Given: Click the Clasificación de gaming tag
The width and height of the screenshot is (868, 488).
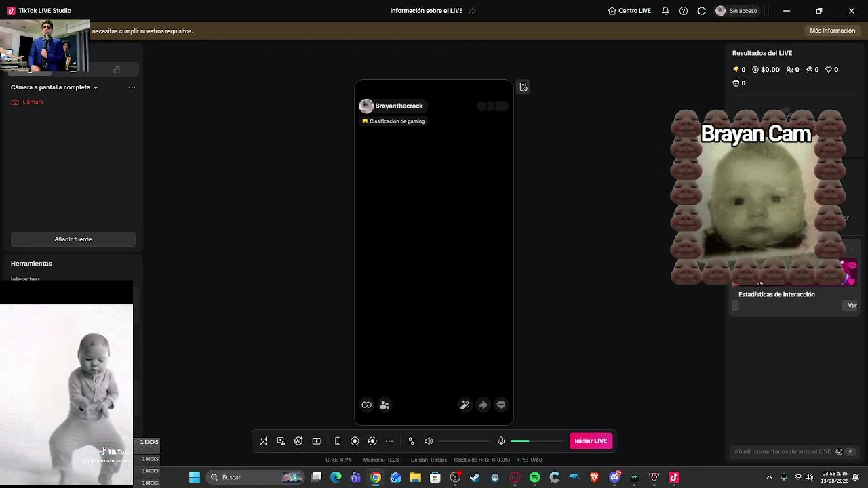Looking at the screenshot, I should pos(393,121).
